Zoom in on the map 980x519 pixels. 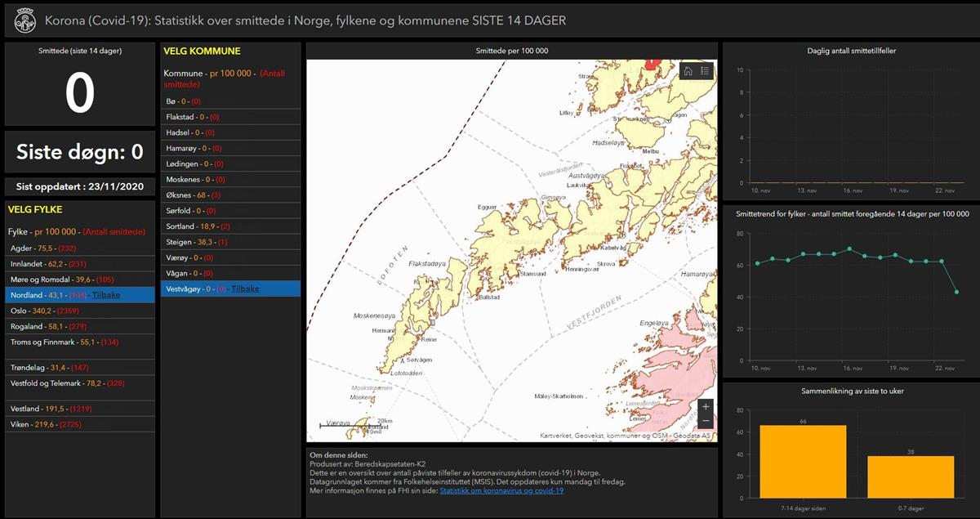(706, 406)
